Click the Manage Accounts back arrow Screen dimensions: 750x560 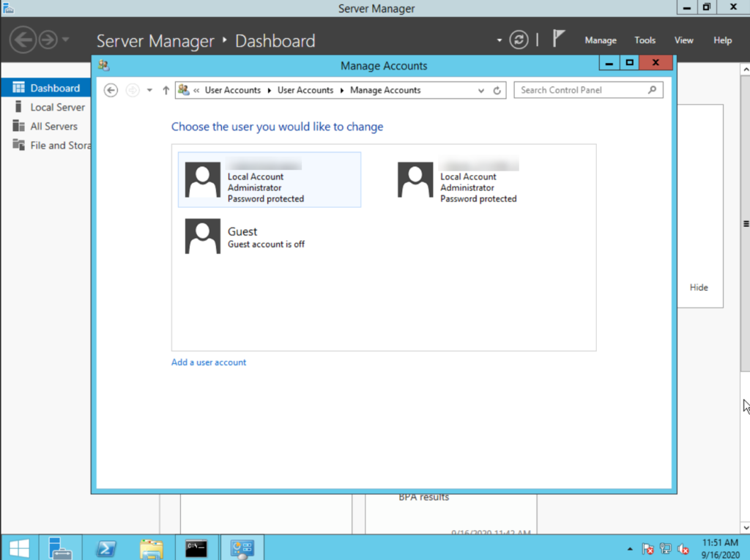(111, 90)
